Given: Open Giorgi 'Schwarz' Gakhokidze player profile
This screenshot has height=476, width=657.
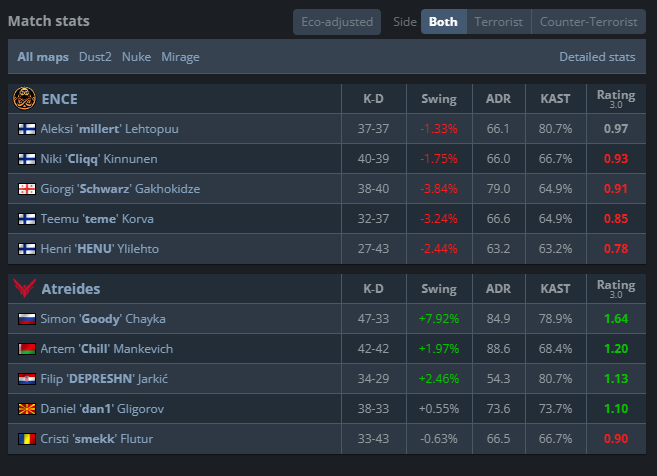Looking at the screenshot, I should 120,189.
